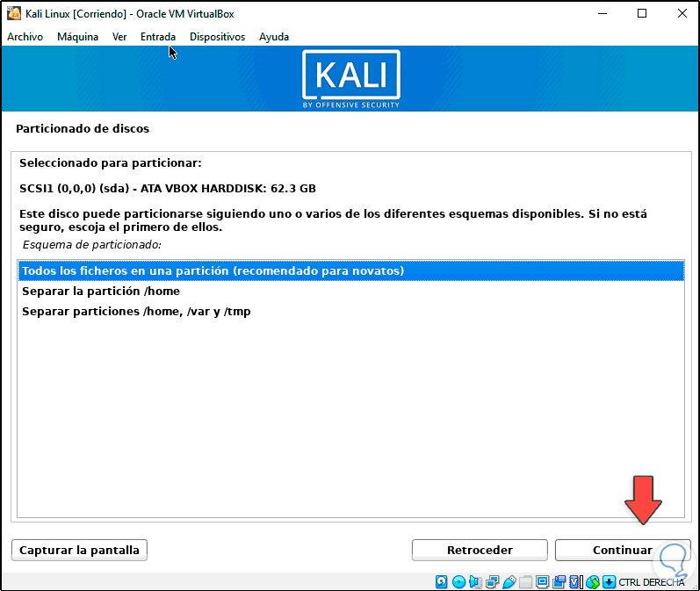This screenshot has height=591, width=700.
Task: Click the mouse integration status icon
Action: click(x=593, y=581)
